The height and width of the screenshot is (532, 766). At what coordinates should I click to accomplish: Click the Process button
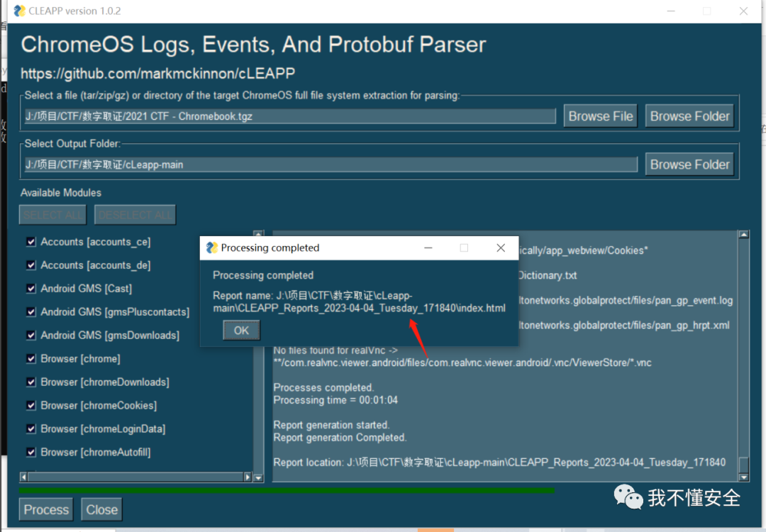point(46,509)
